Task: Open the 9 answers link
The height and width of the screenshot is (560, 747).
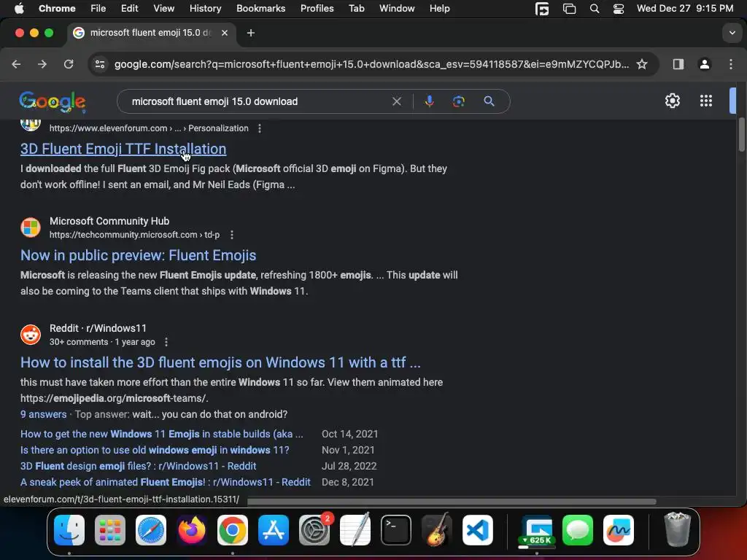Action: tap(43, 414)
